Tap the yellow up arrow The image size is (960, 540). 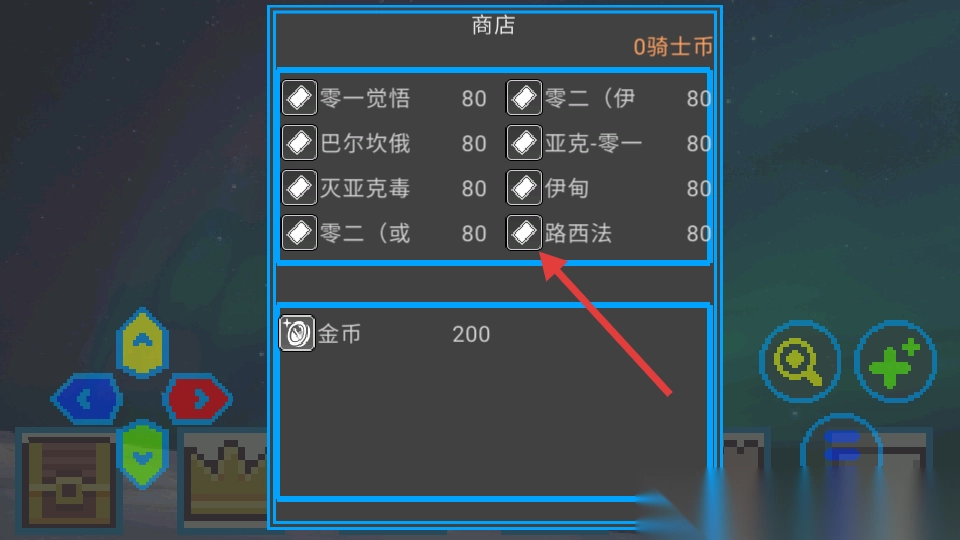click(x=143, y=342)
